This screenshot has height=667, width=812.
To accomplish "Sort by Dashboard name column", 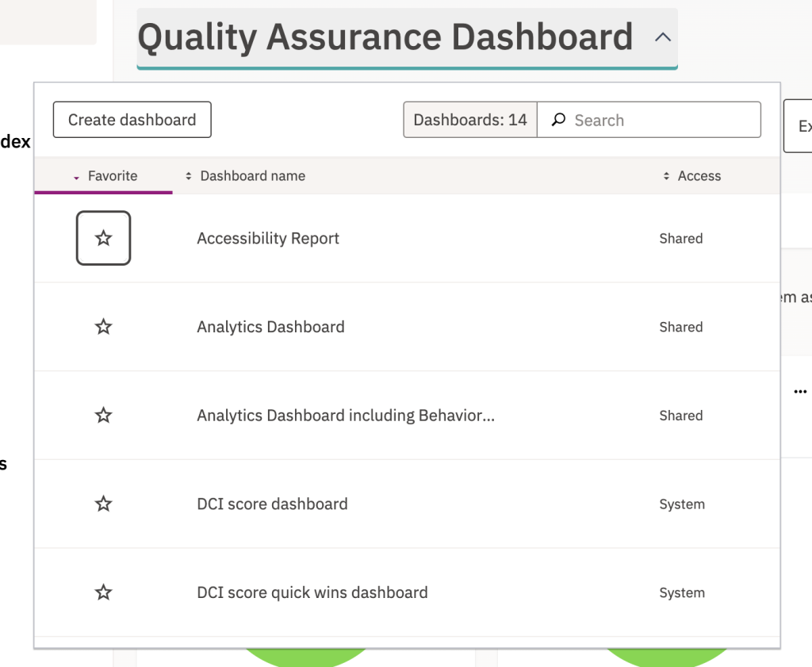I will (x=252, y=176).
